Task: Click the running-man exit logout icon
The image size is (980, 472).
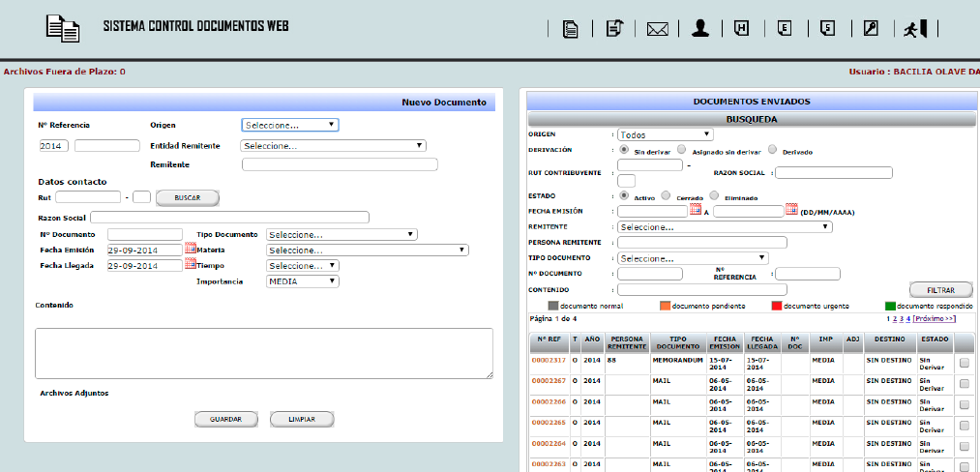Action: pos(915,29)
